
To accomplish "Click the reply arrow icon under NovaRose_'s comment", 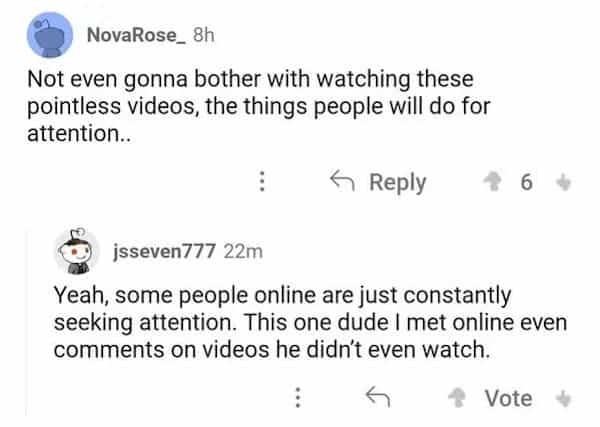I will pos(343,182).
